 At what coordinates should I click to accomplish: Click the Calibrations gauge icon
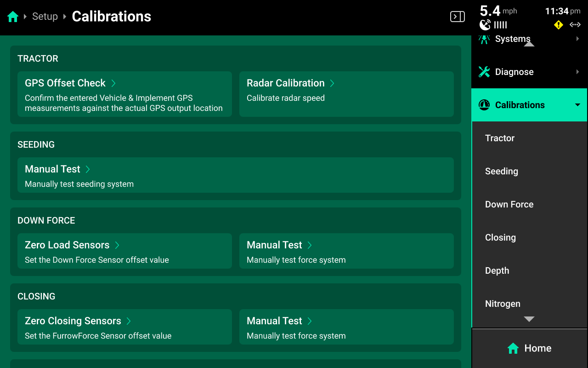coord(484,105)
